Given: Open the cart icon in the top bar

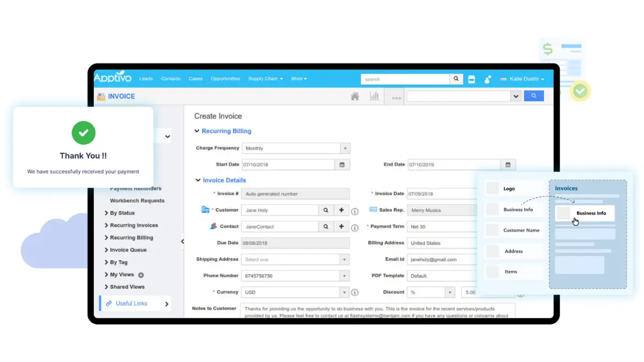Looking at the screenshot, I should (x=471, y=79).
